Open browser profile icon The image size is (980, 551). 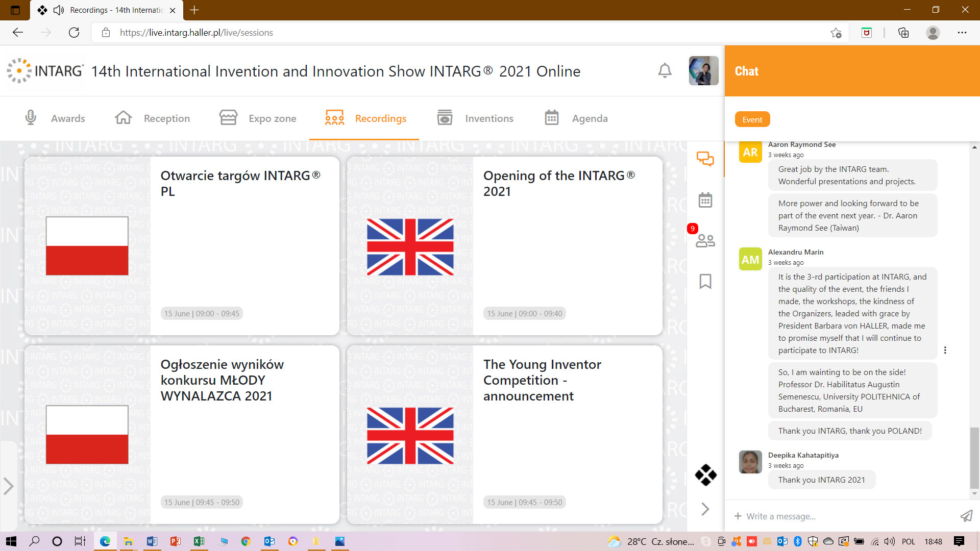pos(933,33)
